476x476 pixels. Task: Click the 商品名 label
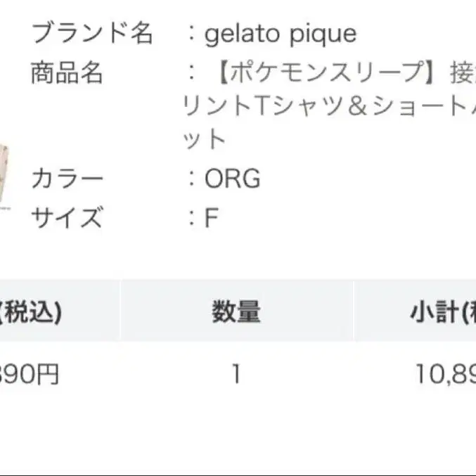tap(67, 72)
